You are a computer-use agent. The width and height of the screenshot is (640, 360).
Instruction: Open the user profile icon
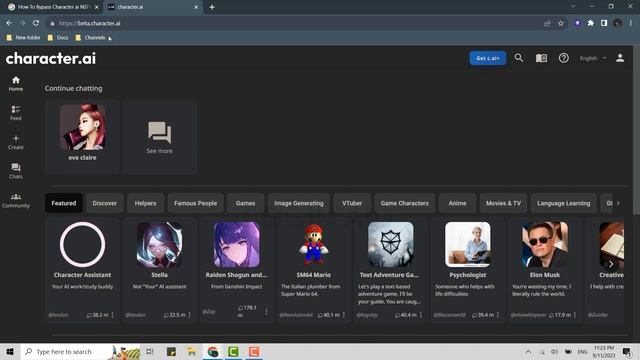pyautogui.click(x=620, y=58)
